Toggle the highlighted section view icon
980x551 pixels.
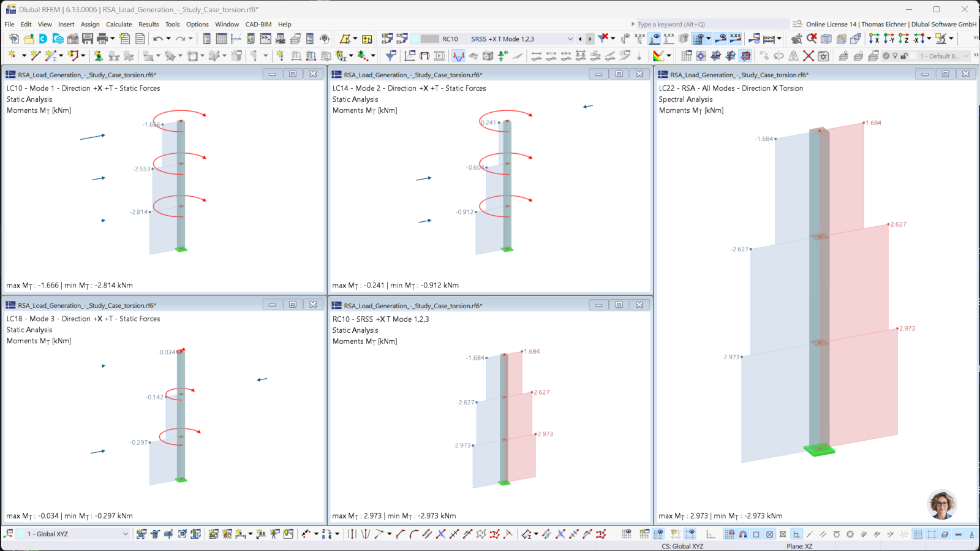(x=745, y=56)
